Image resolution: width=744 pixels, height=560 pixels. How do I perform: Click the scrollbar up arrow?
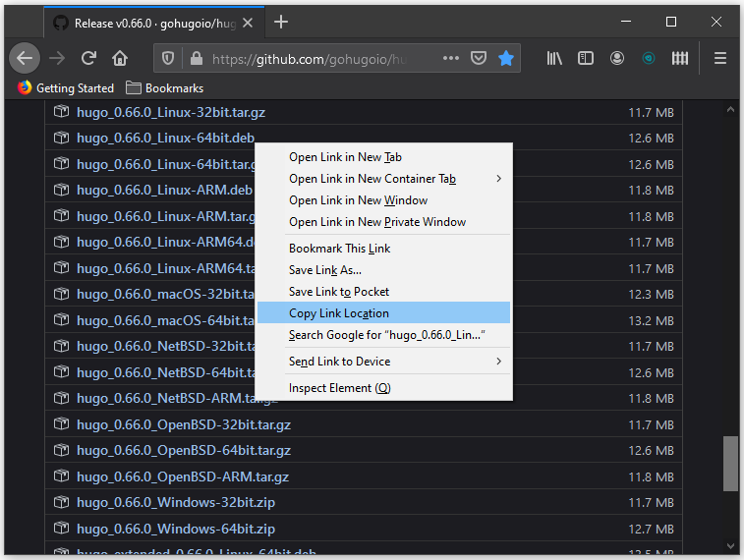pyautogui.click(x=730, y=109)
